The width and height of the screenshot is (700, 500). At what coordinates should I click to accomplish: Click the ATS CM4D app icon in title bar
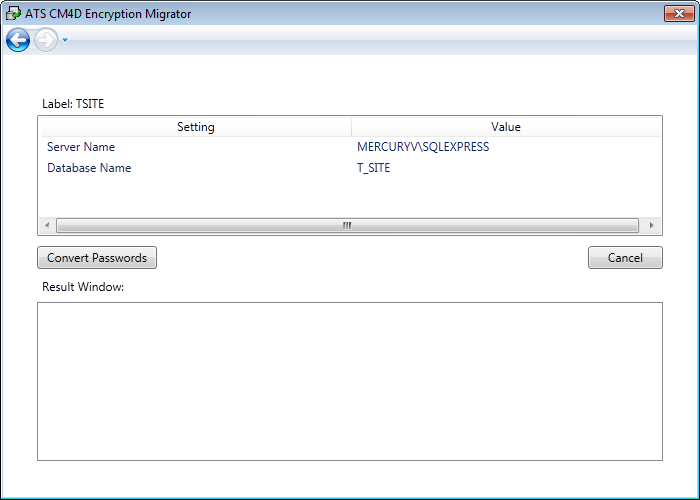point(13,14)
